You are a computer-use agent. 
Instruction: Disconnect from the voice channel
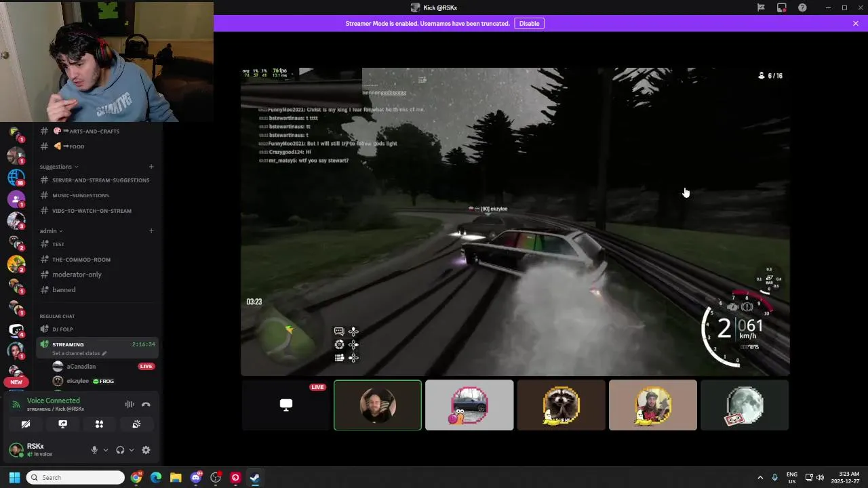tap(146, 405)
